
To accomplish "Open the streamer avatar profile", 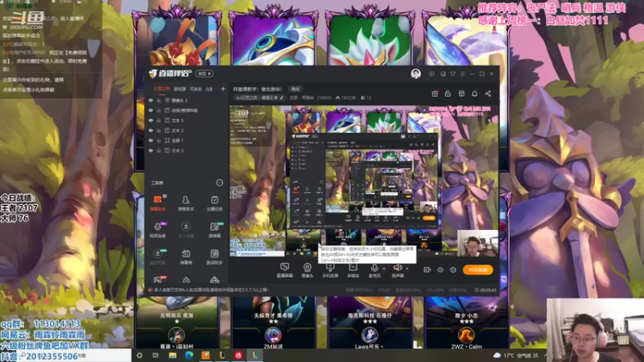I will 415,74.
